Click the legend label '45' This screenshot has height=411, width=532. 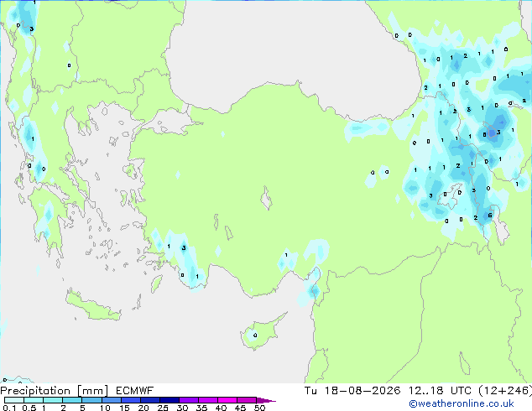click(x=240, y=408)
